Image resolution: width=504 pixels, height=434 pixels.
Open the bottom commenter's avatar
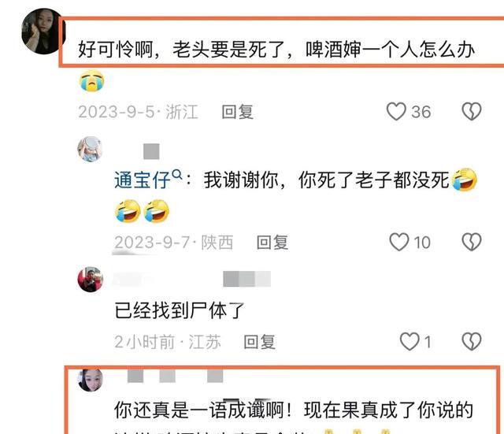coord(91,380)
